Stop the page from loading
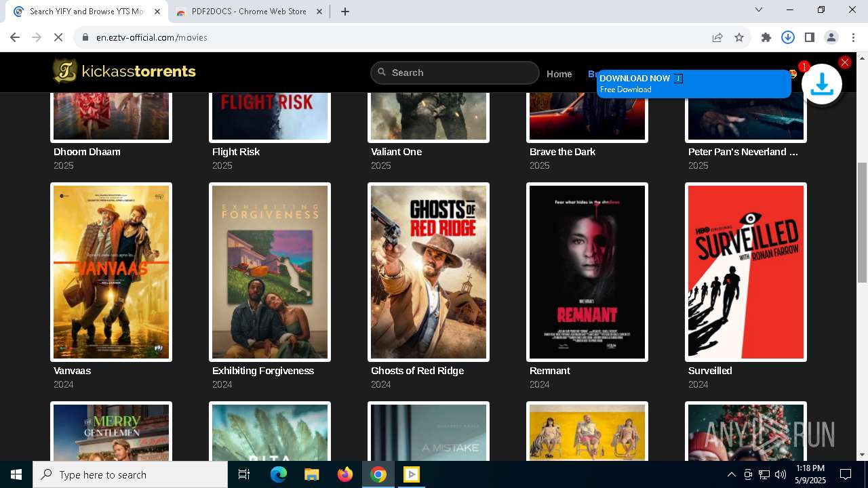Image resolution: width=868 pixels, height=488 pixels. click(x=58, y=37)
